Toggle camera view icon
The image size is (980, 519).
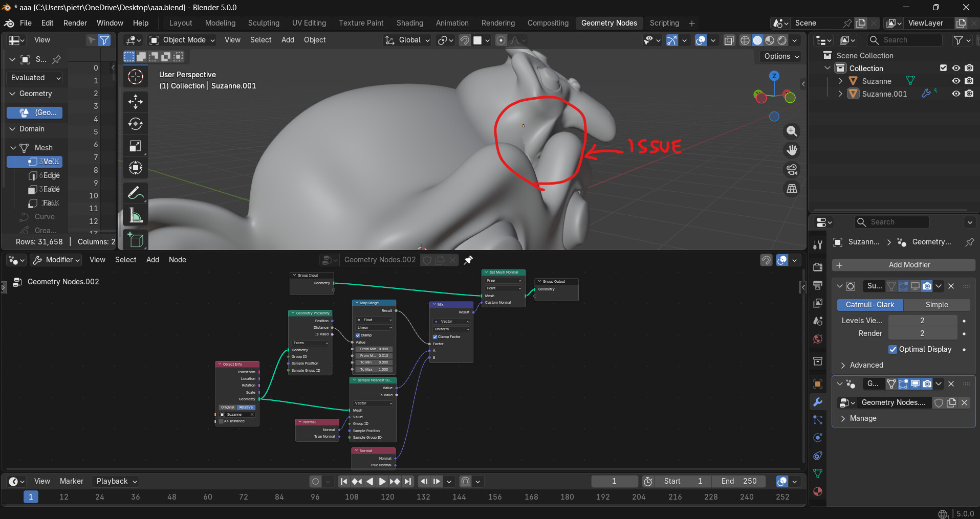coord(792,169)
